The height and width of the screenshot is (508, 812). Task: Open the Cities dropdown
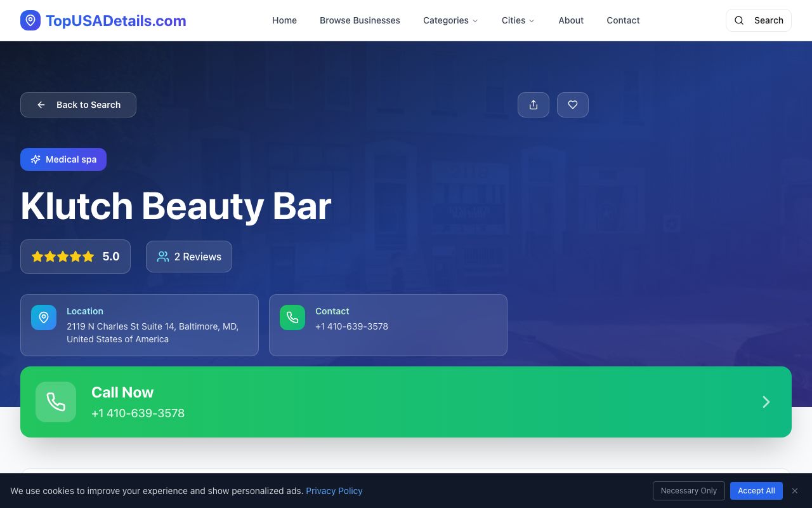pos(518,20)
